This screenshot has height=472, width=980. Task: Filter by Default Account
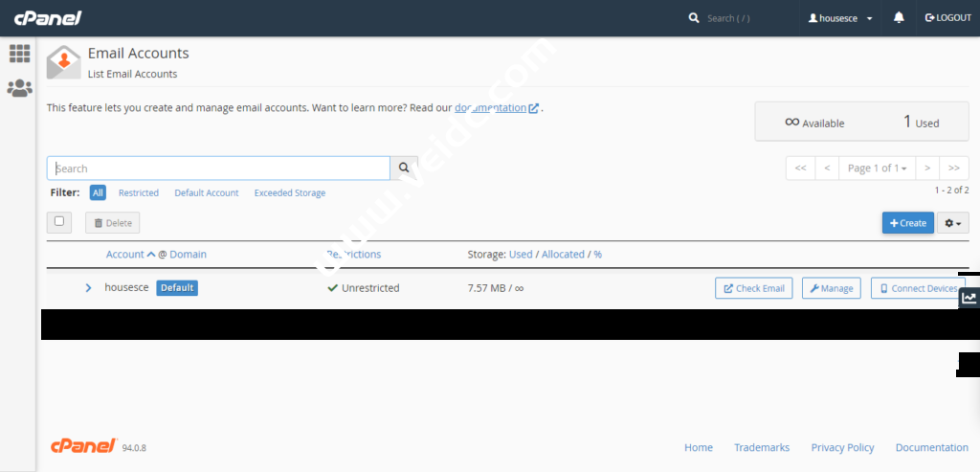point(206,192)
